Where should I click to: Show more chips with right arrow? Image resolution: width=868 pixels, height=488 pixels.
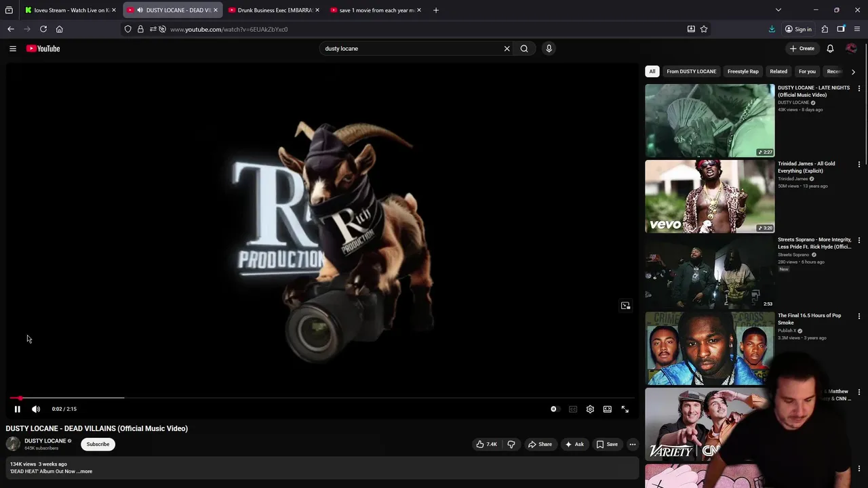point(853,71)
